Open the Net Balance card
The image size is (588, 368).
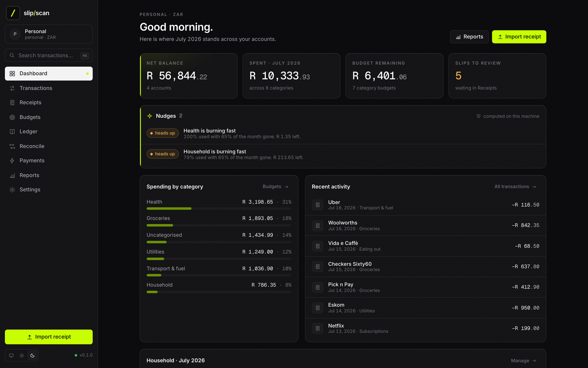(x=189, y=76)
